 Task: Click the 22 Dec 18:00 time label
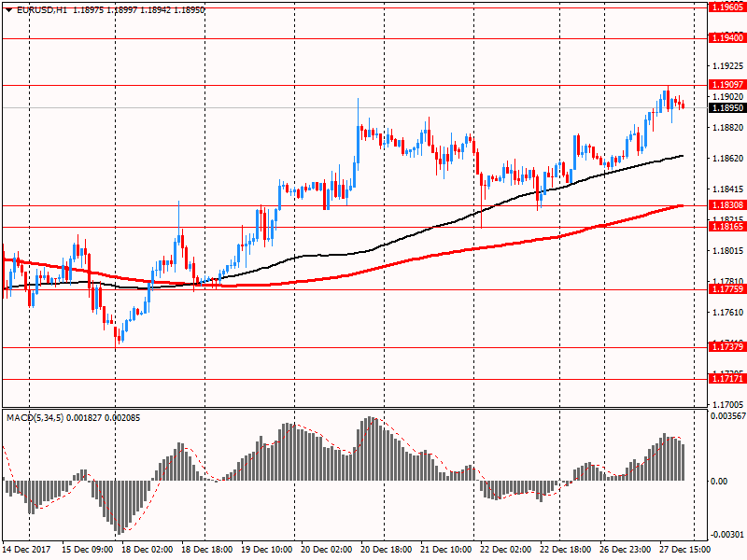(566, 549)
